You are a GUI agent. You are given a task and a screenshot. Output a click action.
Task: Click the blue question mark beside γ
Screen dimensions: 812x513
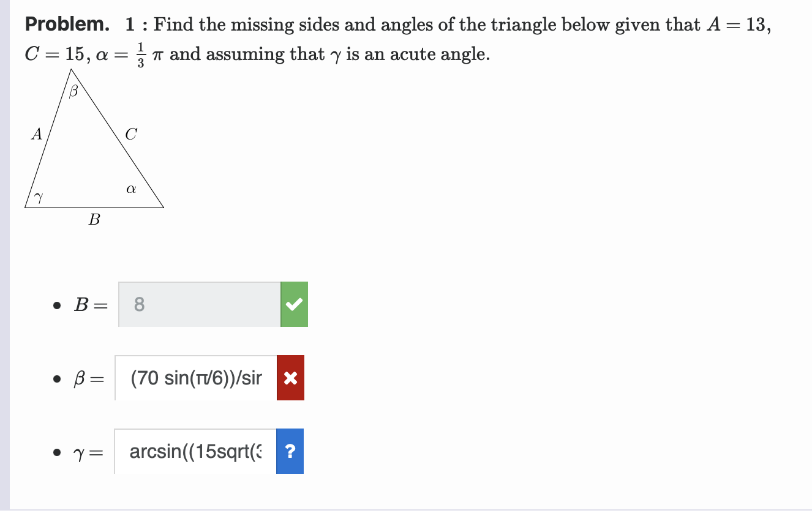click(x=291, y=451)
